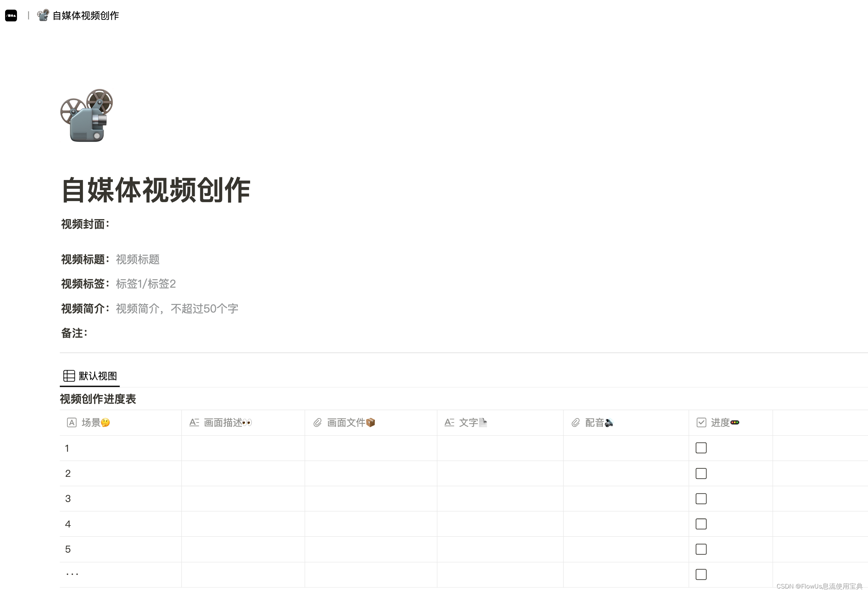Click the 视频创作进度表 table title
The width and height of the screenshot is (868, 593).
pos(98,399)
